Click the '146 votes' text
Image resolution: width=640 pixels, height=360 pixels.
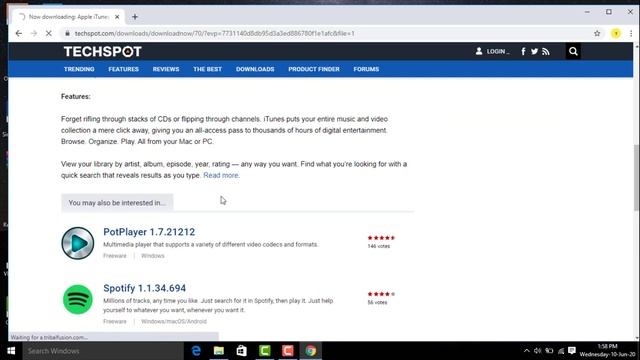tap(379, 246)
